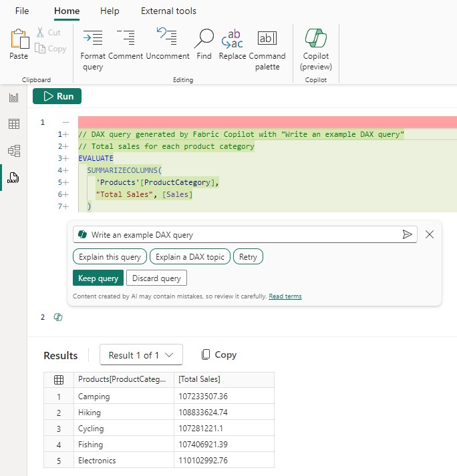This screenshot has width=457, height=476.
Task: Select the DAX query view icon
Action: (13, 178)
